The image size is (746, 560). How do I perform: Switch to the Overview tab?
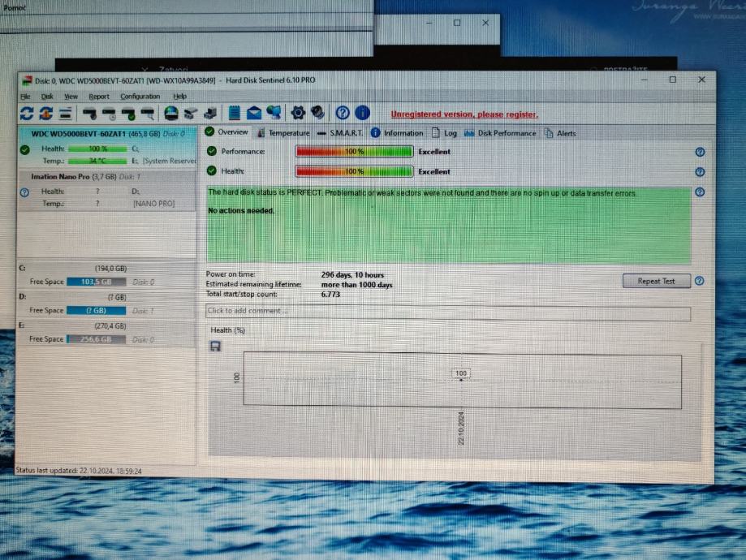click(226, 131)
